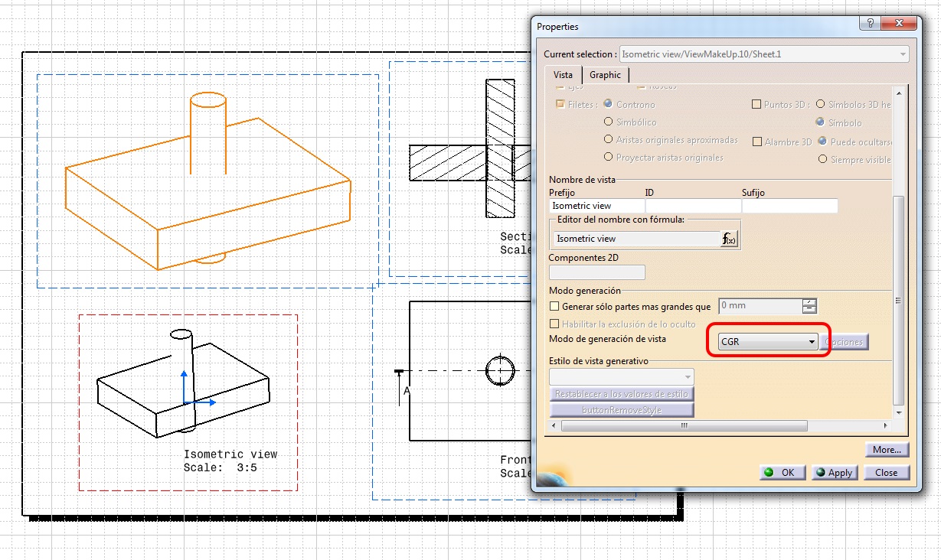Screen dimensions: 941x560
Task: Select the Puede ocultarse radio option
Action: [822, 142]
